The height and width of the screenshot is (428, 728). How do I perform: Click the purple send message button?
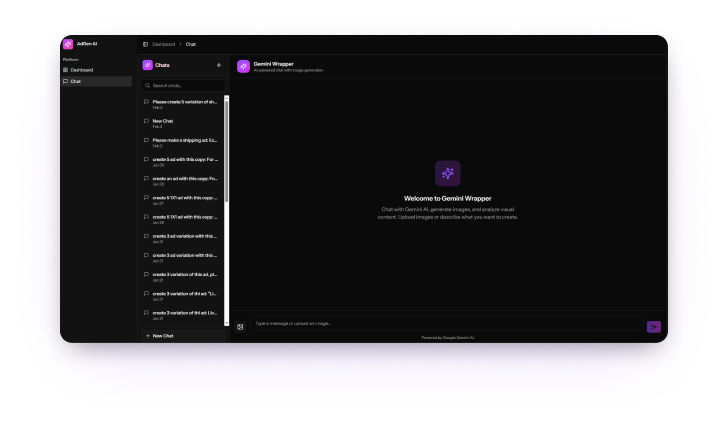pos(654,326)
